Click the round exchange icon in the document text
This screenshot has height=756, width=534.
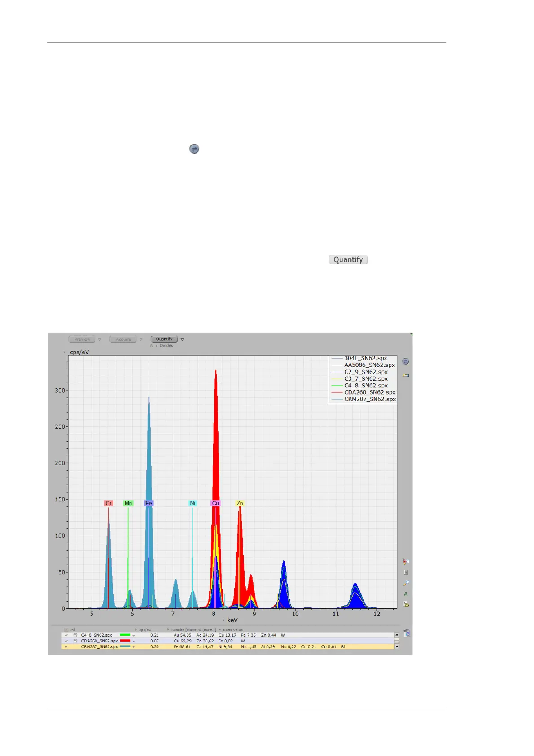194,149
